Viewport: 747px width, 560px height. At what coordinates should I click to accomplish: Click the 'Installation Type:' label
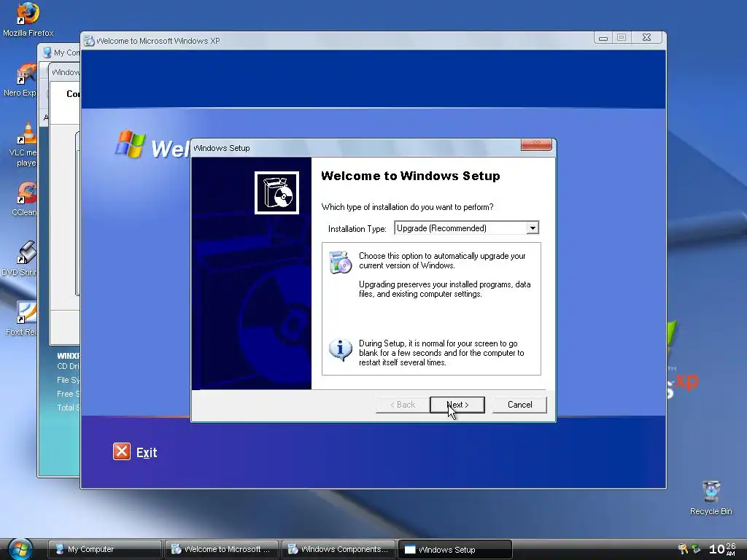coord(357,229)
